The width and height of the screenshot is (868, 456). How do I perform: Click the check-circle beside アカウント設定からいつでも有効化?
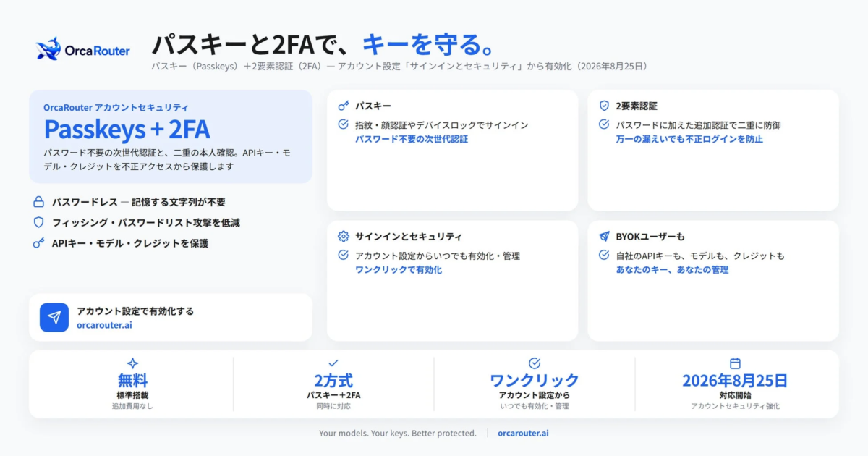(344, 256)
